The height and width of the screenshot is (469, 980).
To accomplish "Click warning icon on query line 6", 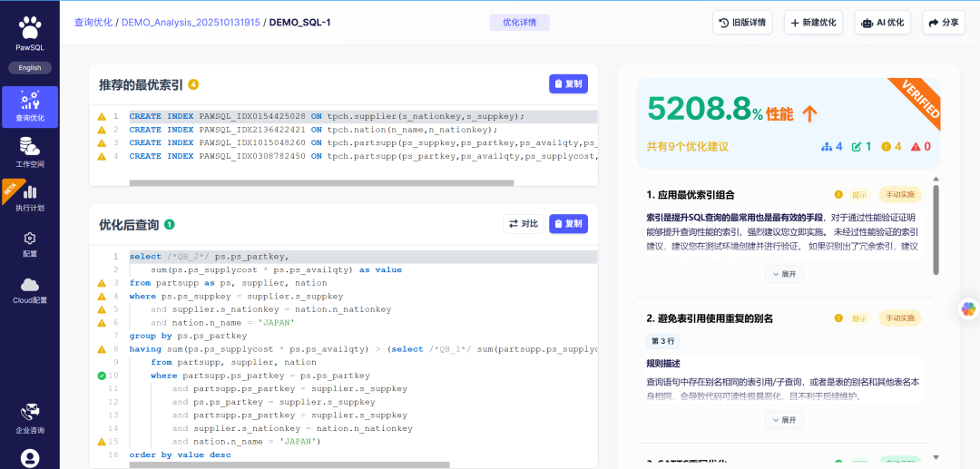I will (x=102, y=323).
